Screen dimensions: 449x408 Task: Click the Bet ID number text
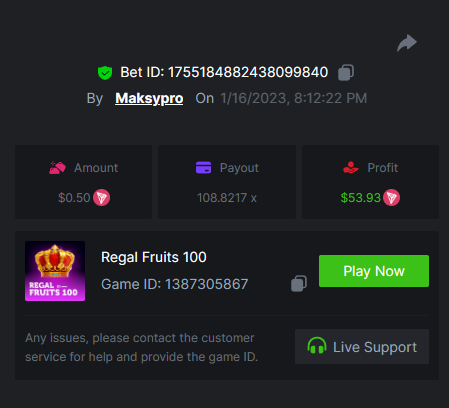(x=248, y=72)
